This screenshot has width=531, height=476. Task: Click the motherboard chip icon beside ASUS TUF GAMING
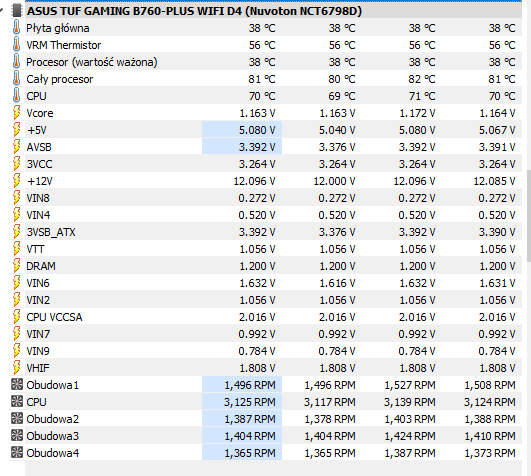[x=17, y=10]
